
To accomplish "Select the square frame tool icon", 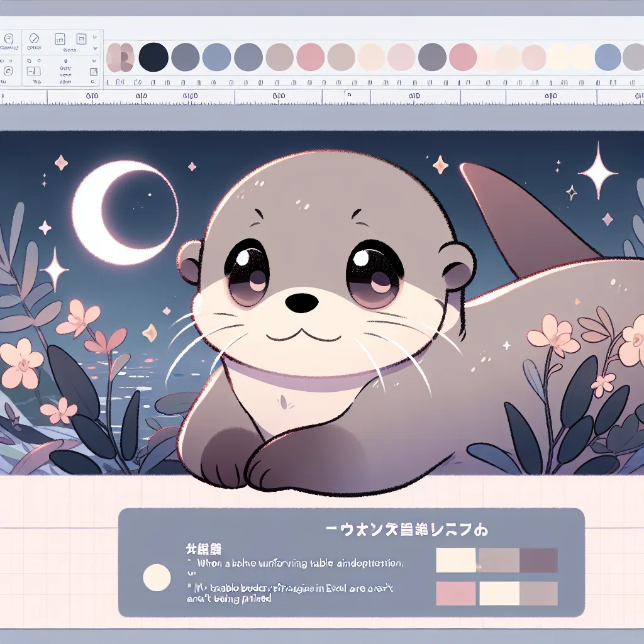I will (81, 39).
